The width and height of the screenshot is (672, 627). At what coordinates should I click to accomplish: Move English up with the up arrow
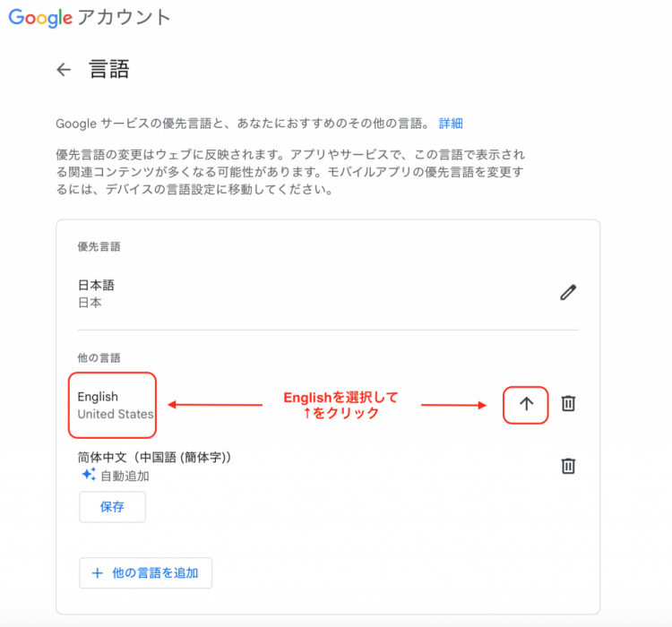[x=526, y=404]
